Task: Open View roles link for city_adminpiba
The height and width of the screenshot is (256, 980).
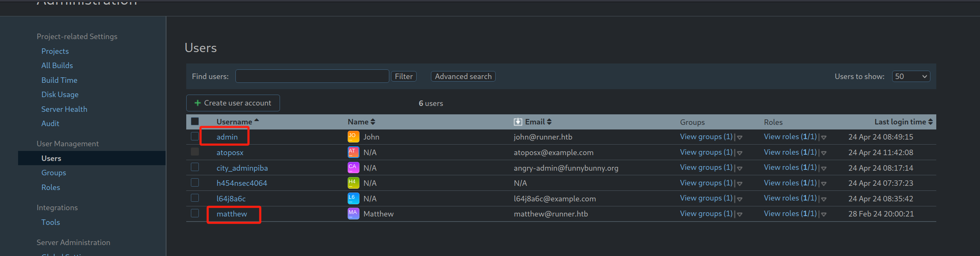Action: point(790,167)
